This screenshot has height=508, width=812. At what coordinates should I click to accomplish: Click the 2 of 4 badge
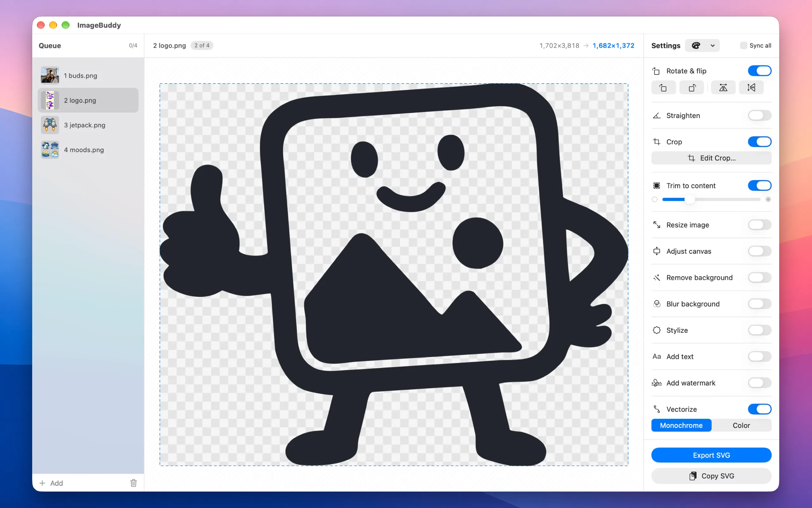click(x=202, y=45)
